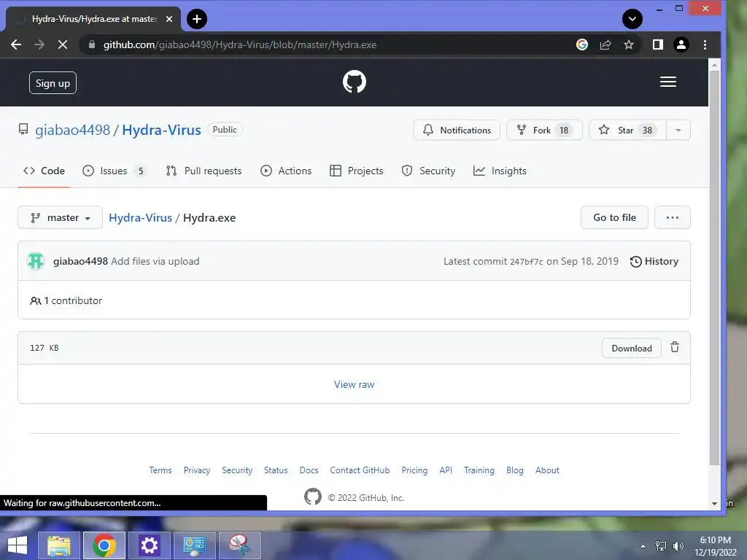Open the three-dot file options menu
The width and height of the screenshot is (747, 560).
pos(672,217)
